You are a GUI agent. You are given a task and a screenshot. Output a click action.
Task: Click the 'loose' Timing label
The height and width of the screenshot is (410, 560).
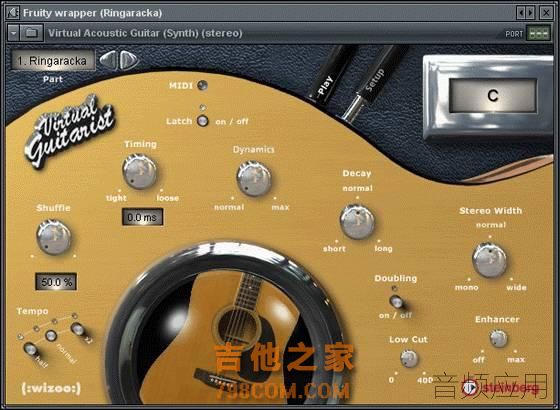(x=168, y=198)
